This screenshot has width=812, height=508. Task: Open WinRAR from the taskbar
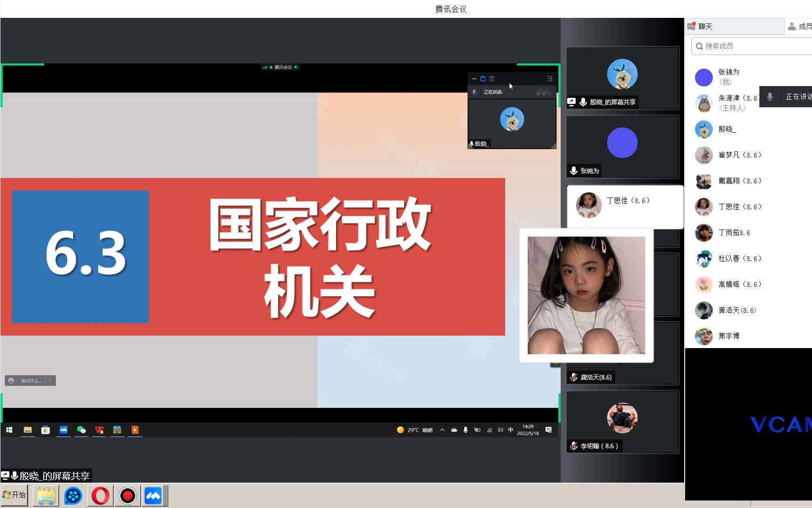pos(117,430)
